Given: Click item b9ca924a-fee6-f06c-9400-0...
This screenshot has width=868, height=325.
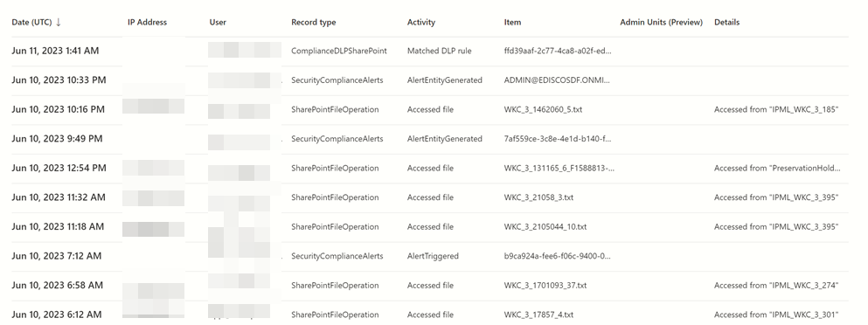Looking at the screenshot, I should point(558,256).
